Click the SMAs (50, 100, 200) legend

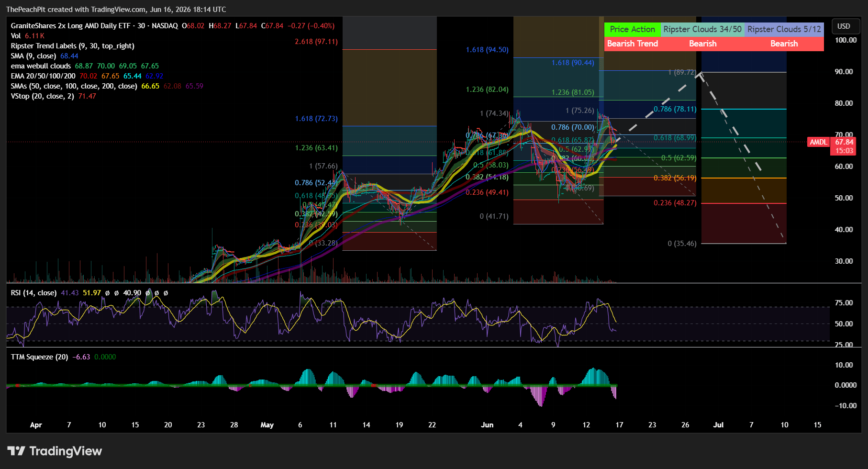coord(107,86)
